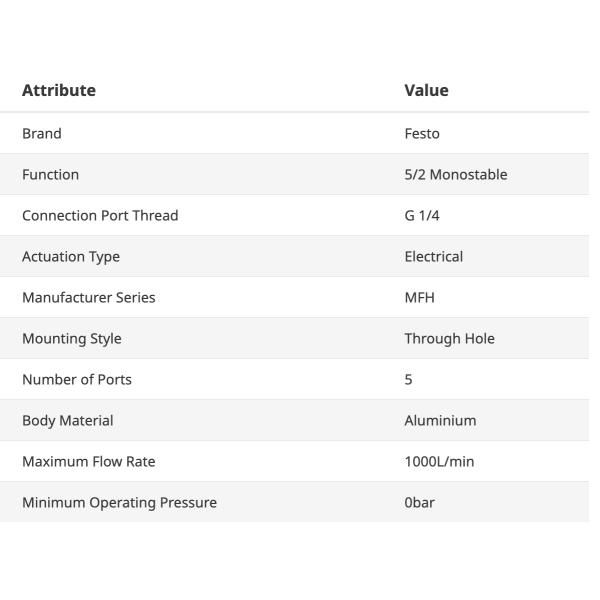This screenshot has width=600, height=600.
Task: Select the Minimum Operating Pressure label
Action: pos(119,502)
